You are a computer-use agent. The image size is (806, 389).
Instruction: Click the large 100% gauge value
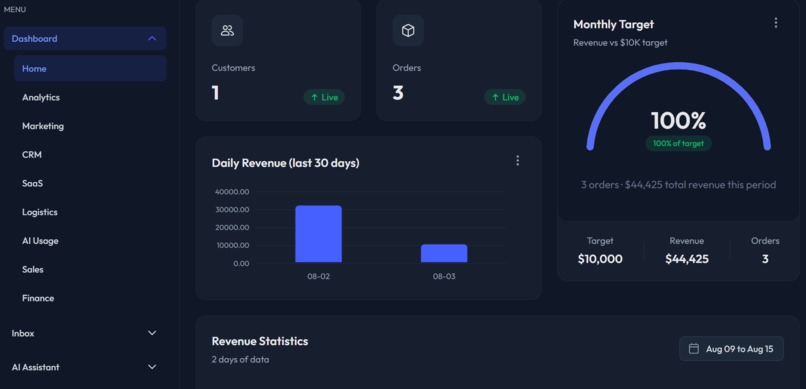[x=679, y=121]
